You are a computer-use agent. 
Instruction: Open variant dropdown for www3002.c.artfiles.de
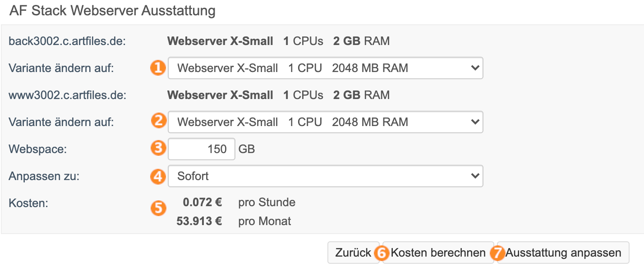click(325, 122)
